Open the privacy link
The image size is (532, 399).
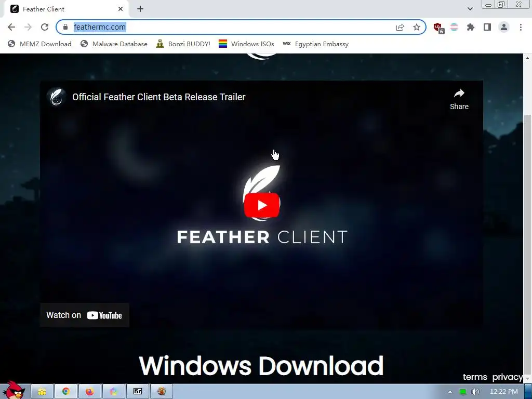[507, 377]
